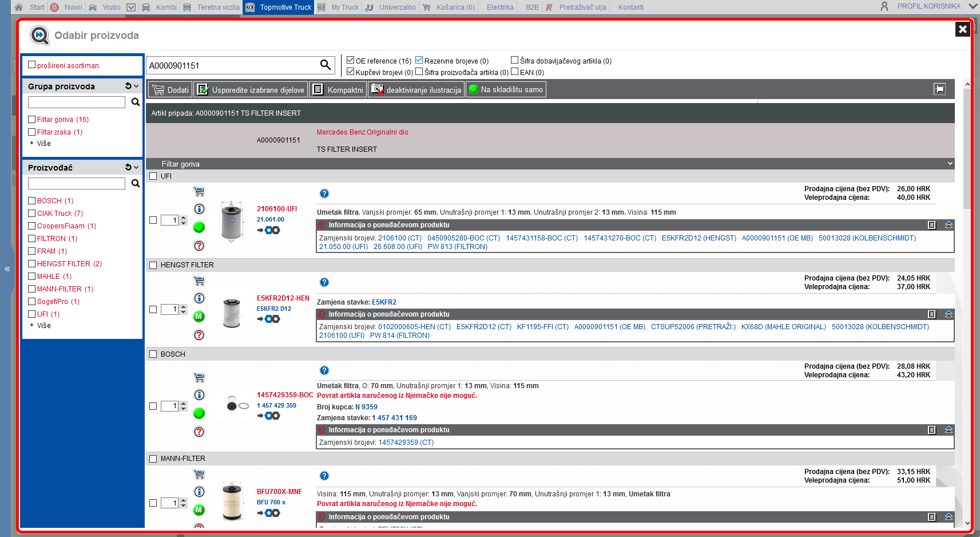The height and width of the screenshot is (537, 980).
Task: Add UFI 2106100-UFI to shopping cart
Action: tap(199, 192)
